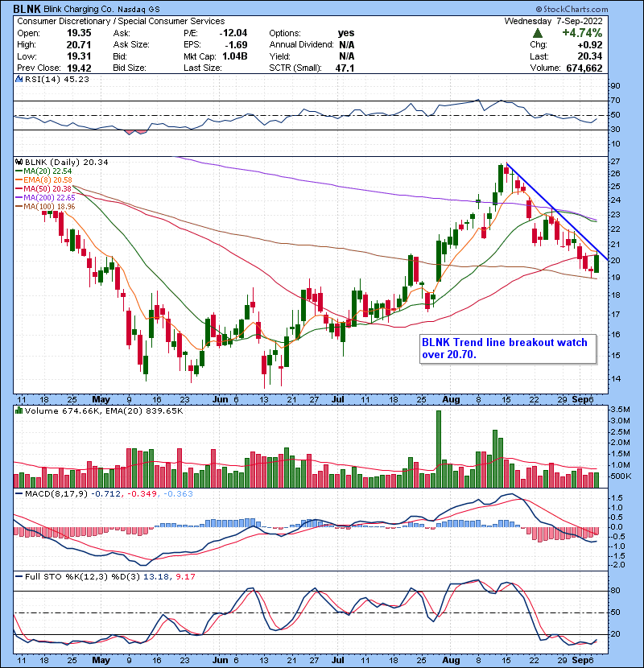Click the tallest green volume bar in late July
Image resolution: width=644 pixels, height=668 pixels.
[439, 449]
